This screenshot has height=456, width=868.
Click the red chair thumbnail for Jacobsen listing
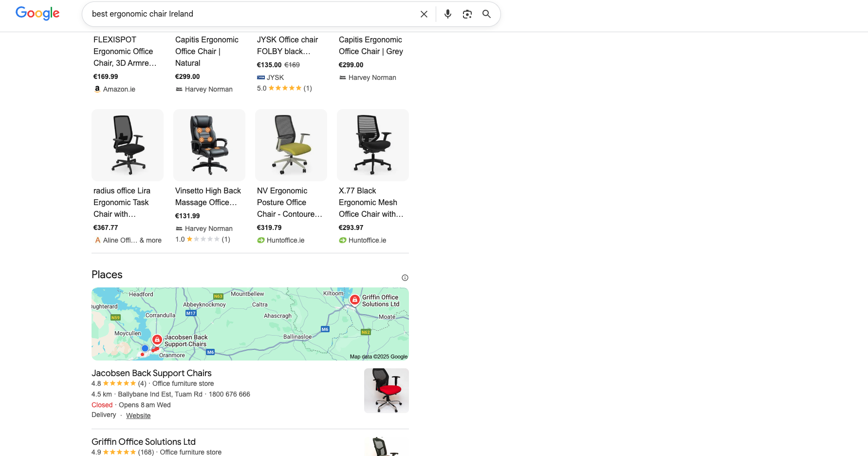coord(386,390)
